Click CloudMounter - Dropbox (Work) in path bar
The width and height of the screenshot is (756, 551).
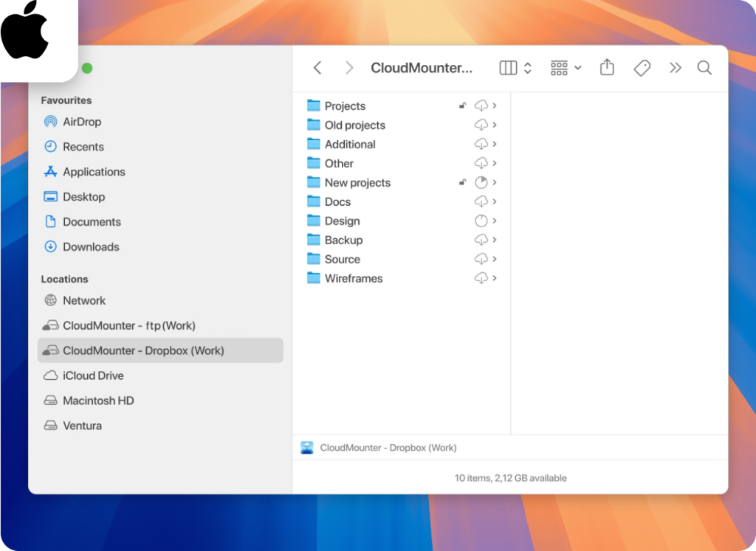(388, 448)
